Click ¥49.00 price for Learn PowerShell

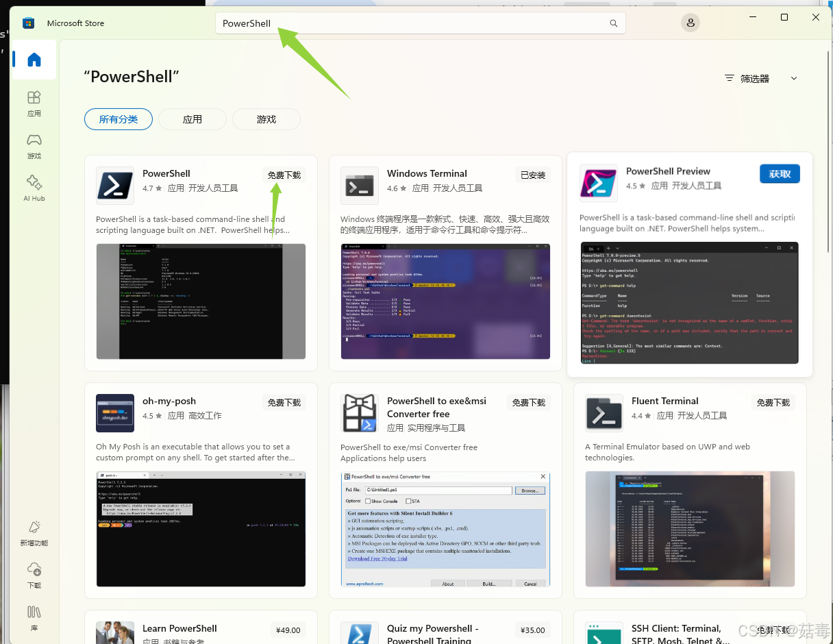coord(288,630)
